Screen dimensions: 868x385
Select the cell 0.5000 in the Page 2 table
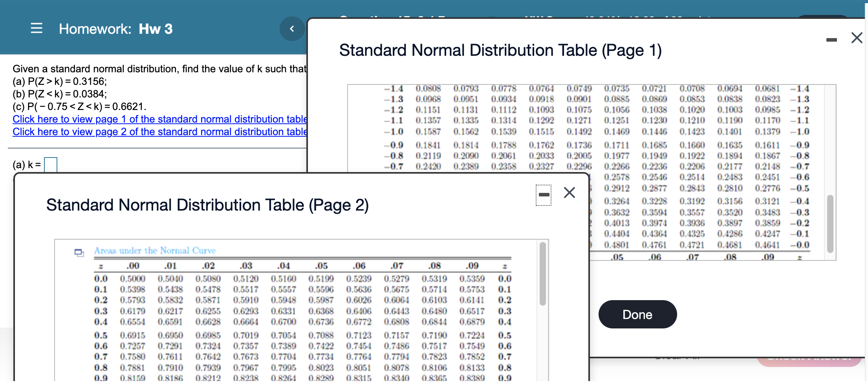pos(133,279)
